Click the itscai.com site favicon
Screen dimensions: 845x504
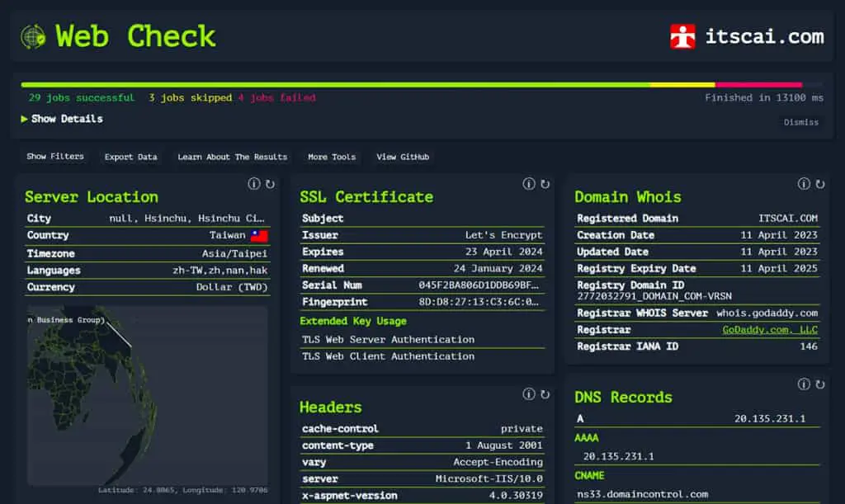[682, 36]
